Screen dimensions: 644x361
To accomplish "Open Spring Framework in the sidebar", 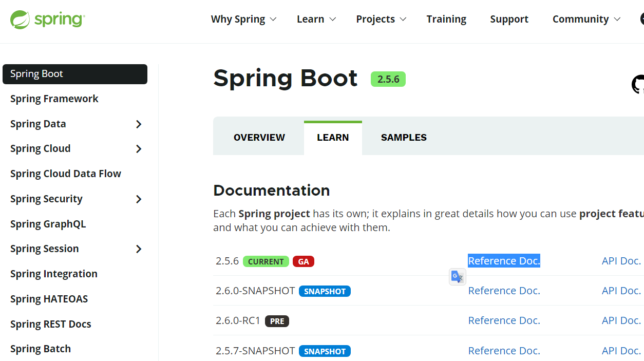I will 54,99.
